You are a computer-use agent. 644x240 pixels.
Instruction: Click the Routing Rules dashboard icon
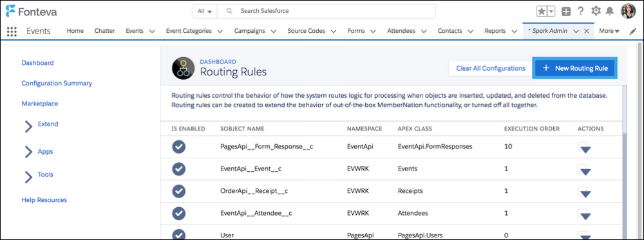(183, 68)
